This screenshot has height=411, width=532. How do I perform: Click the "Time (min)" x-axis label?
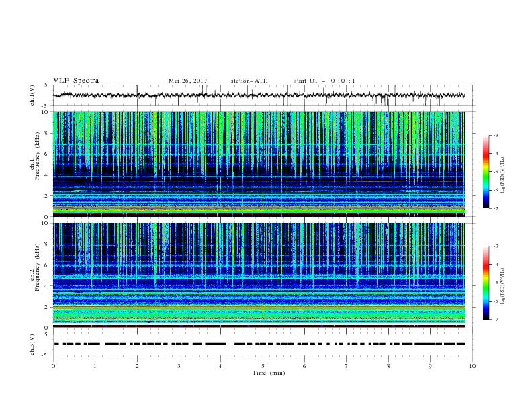269,373
